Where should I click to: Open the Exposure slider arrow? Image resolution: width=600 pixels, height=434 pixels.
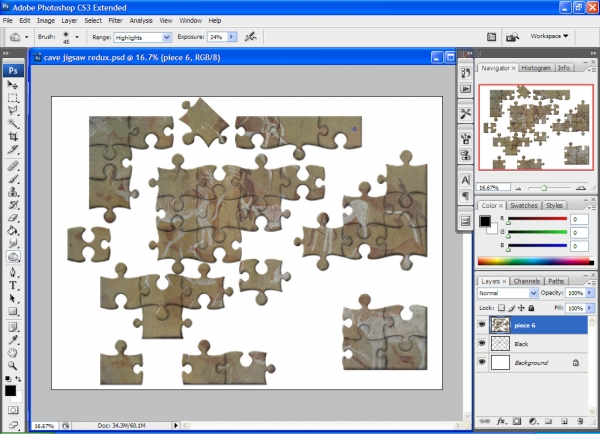(232, 37)
